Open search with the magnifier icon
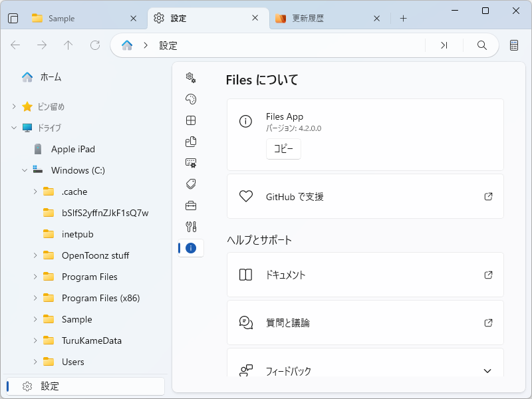Image resolution: width=532 pixels, height=399 pixels. [x=481, y=45]
